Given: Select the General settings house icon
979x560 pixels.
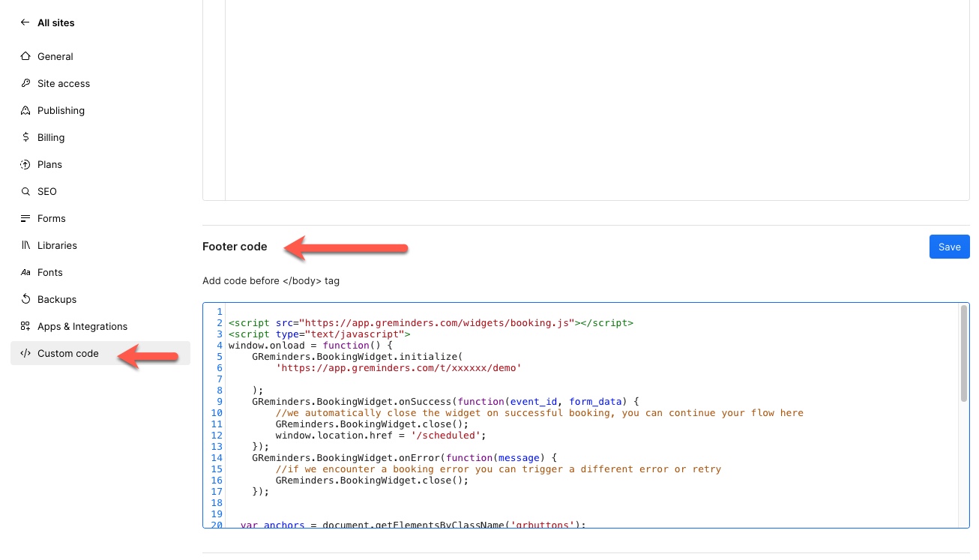Looking at the screenshot, I should (25, 56).
